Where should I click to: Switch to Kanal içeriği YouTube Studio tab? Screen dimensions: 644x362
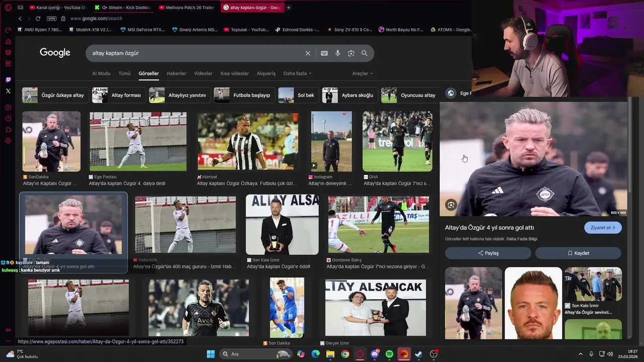[58, 8]
